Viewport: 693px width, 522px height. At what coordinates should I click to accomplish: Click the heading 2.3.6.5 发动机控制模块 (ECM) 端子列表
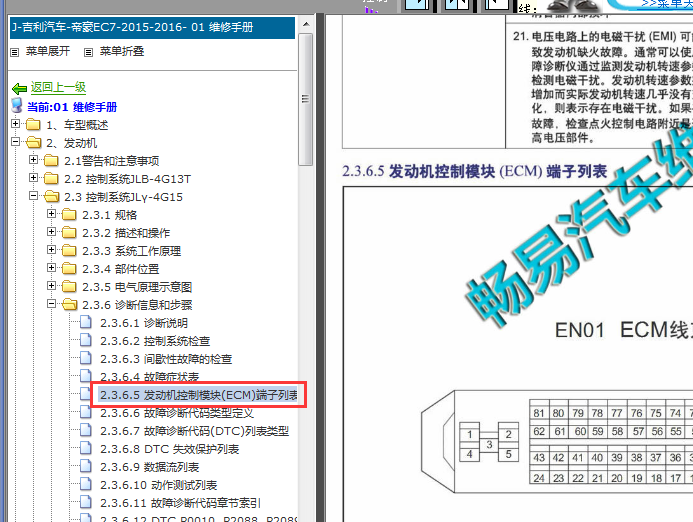pyautogui.click(x=475, y=171)
